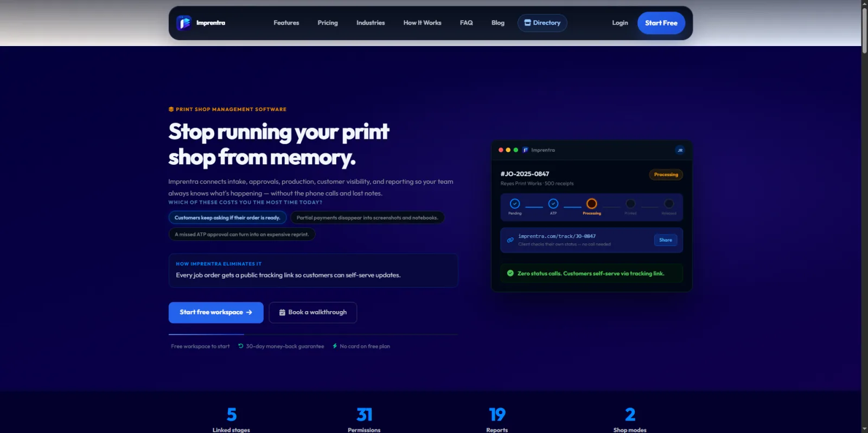Image resolution: width=868 pixels, height=433 pixels.
Task: Open the Pricing nav item
Action: click(328, 23)
